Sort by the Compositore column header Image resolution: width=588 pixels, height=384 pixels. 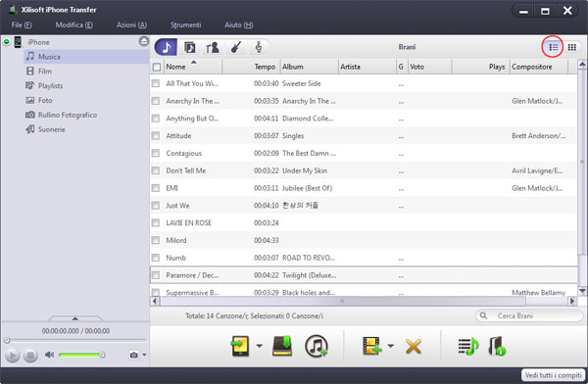click(x=539, y=67)
